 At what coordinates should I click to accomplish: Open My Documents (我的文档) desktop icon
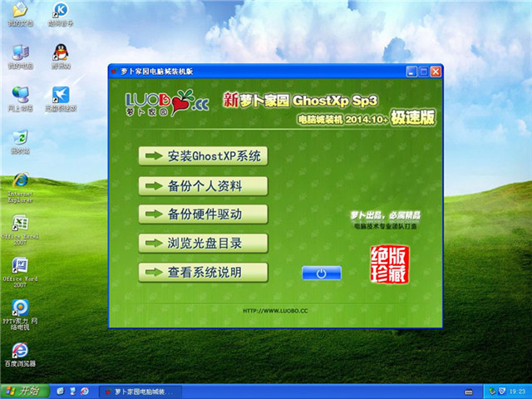coord(20,13)
